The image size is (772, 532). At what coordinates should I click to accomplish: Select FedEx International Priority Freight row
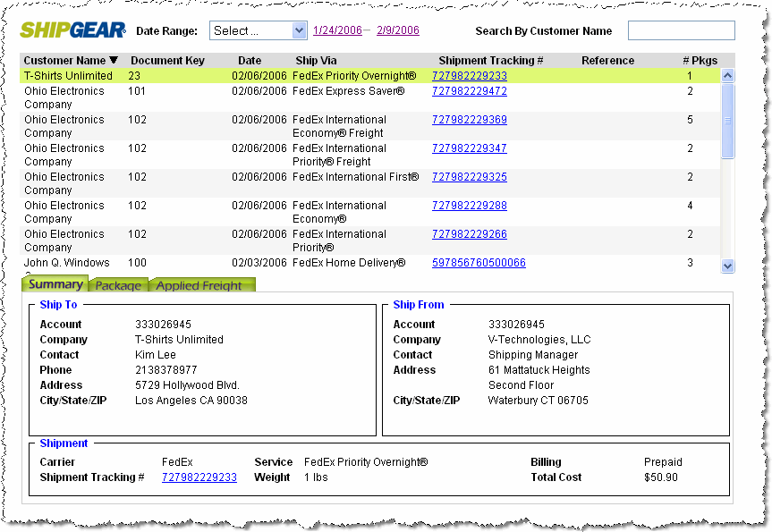(x=369, y=155)
